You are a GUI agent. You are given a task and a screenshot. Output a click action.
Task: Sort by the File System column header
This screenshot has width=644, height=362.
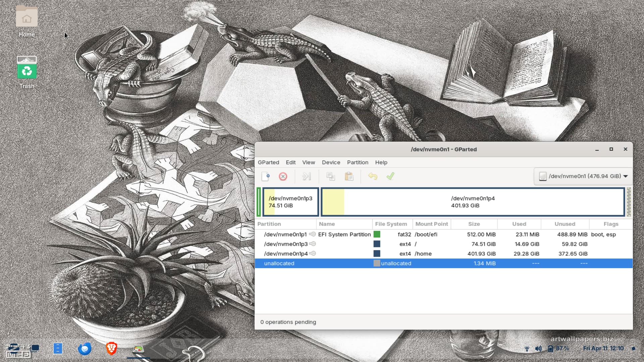392,224
